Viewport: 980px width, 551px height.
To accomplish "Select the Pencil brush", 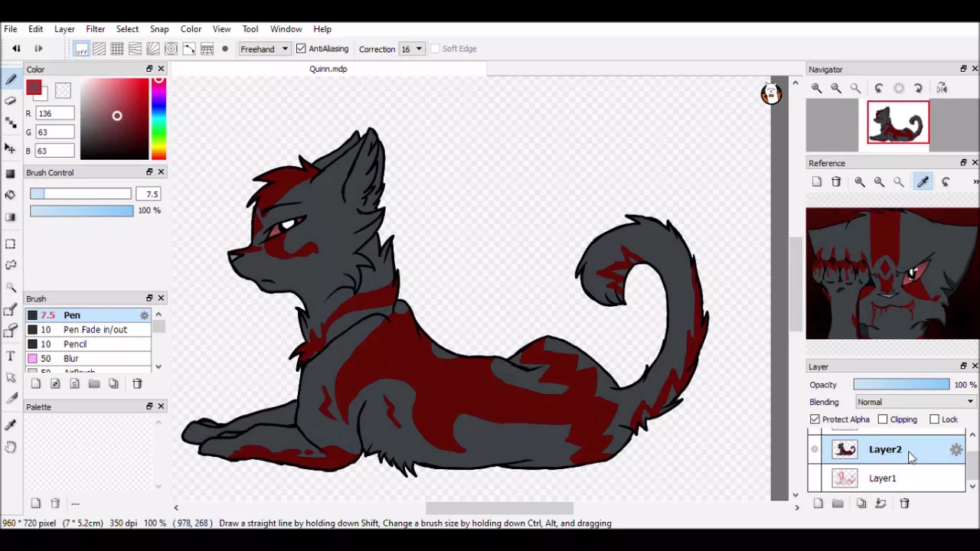I will (x=88, y=344).
